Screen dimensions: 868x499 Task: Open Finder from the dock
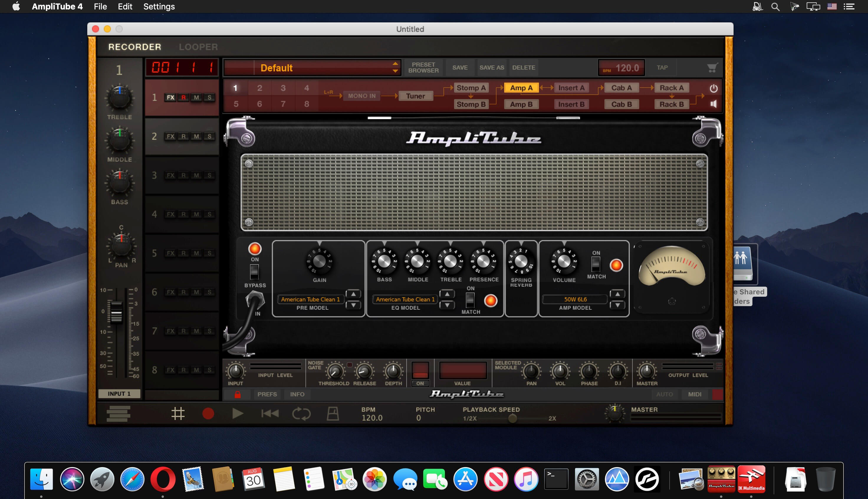pos(42,479)
